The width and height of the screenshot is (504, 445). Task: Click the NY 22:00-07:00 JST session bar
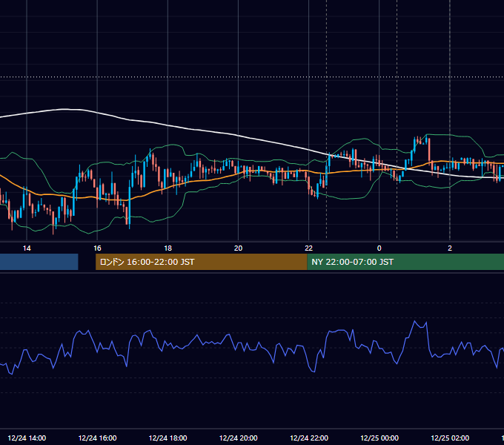click(405, 262)
